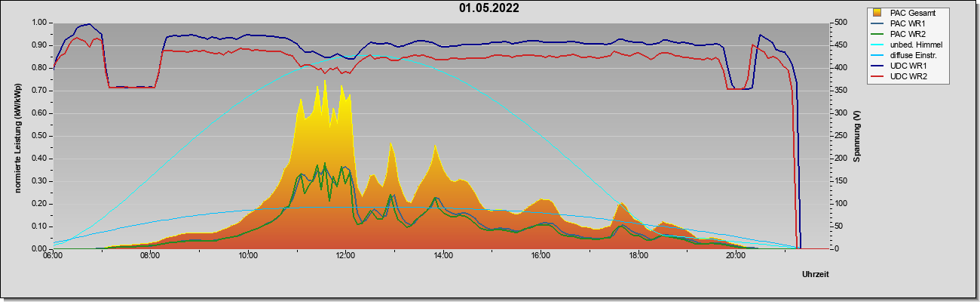Click the 12:00 time axis label
980x302 pixels.
345,256
